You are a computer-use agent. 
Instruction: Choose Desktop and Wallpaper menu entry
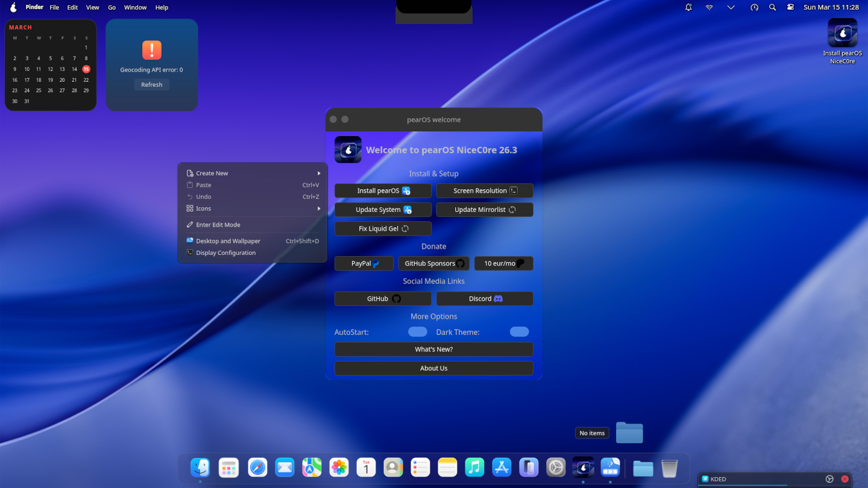pyautogui.click(x=228, y=241)
